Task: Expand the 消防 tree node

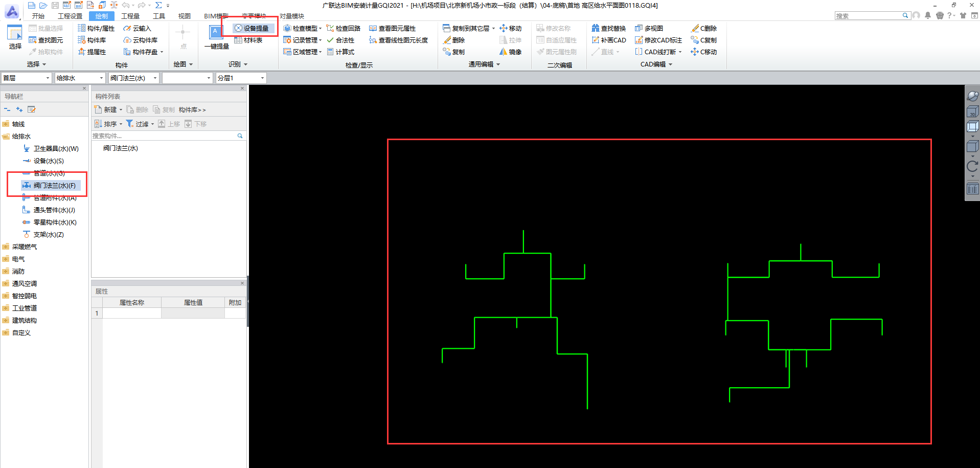Action: (x=6, y=271)
